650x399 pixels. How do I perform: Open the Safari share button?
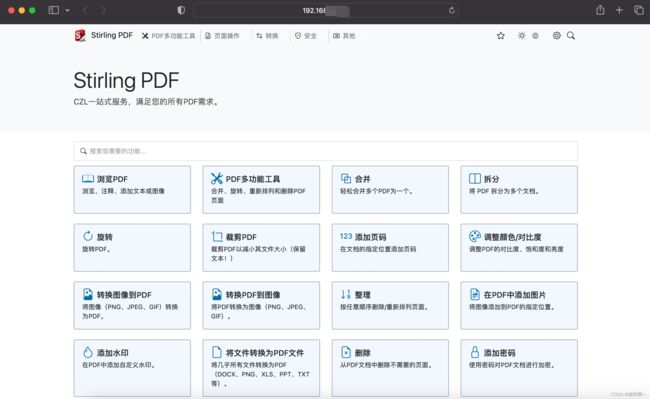[x=600, y=10]
